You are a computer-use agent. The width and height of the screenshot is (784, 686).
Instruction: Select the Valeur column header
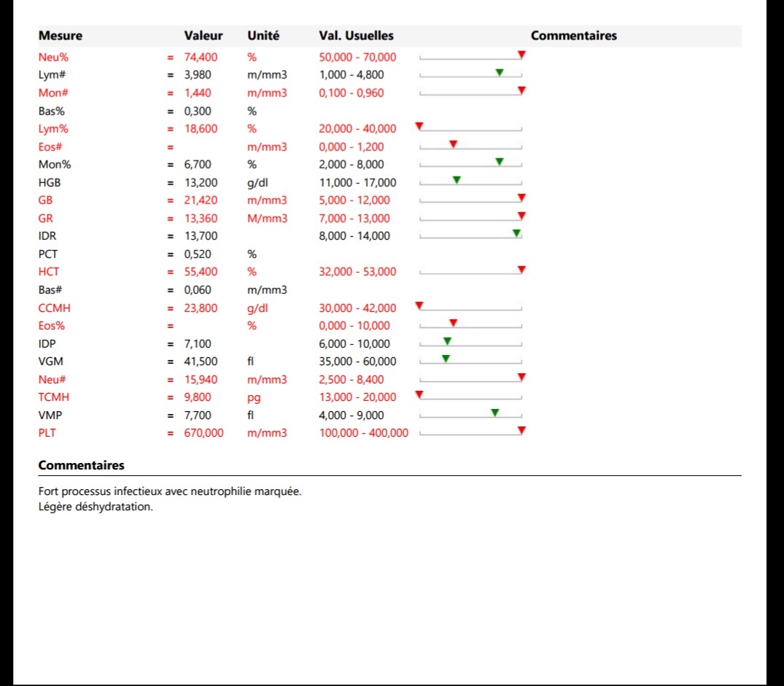point(203,36)
